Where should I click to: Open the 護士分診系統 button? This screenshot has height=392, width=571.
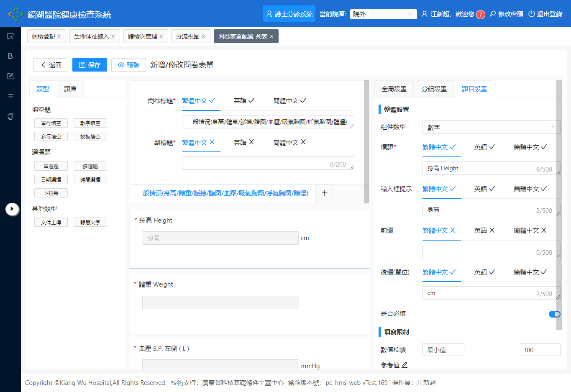(x=289, y=14)
